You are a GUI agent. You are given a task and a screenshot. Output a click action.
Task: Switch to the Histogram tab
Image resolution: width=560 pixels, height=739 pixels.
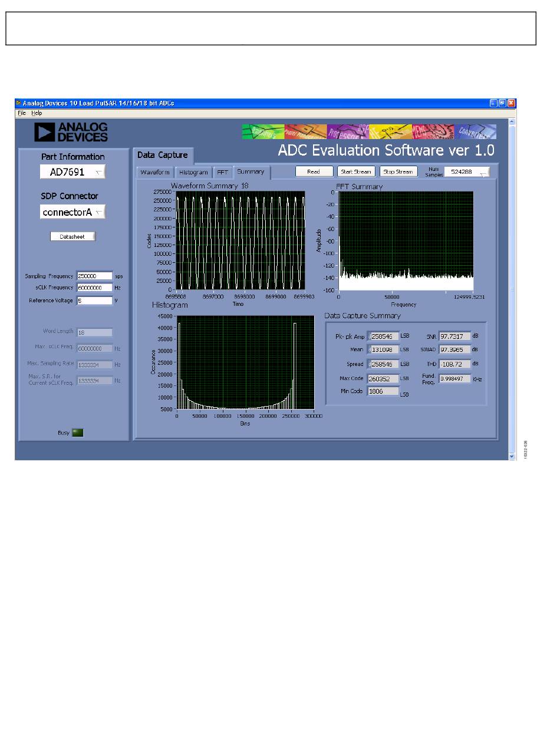(193, 172)
